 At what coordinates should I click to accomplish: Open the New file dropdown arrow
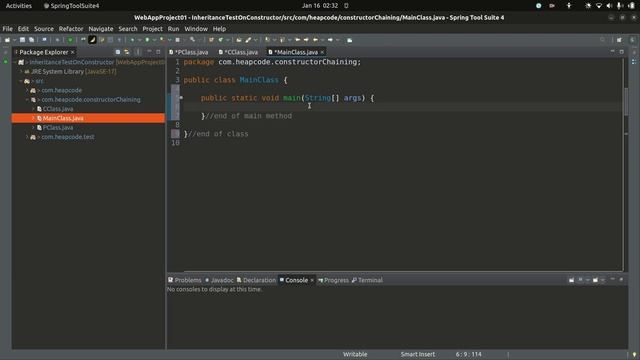tap(14, 40)
